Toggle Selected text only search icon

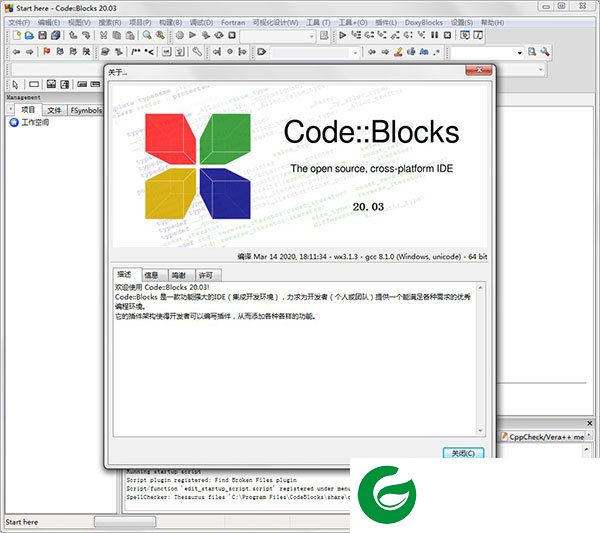click(x=411, y=52)
